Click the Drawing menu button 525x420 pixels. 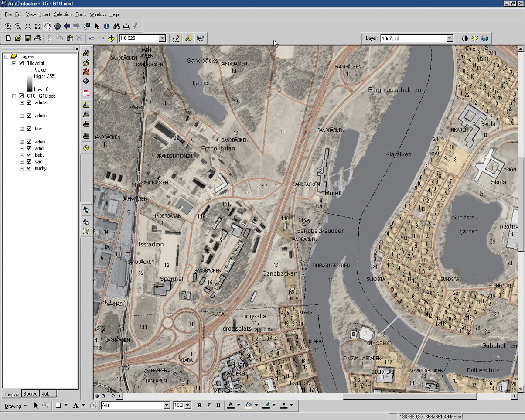click(16, 406)
